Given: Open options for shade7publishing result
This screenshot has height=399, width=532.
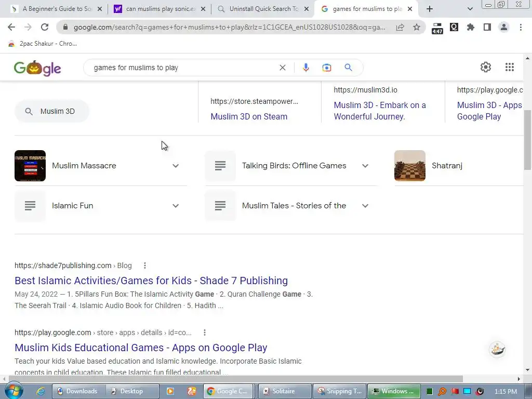Looking at the screenshot, I should [145, 265].
